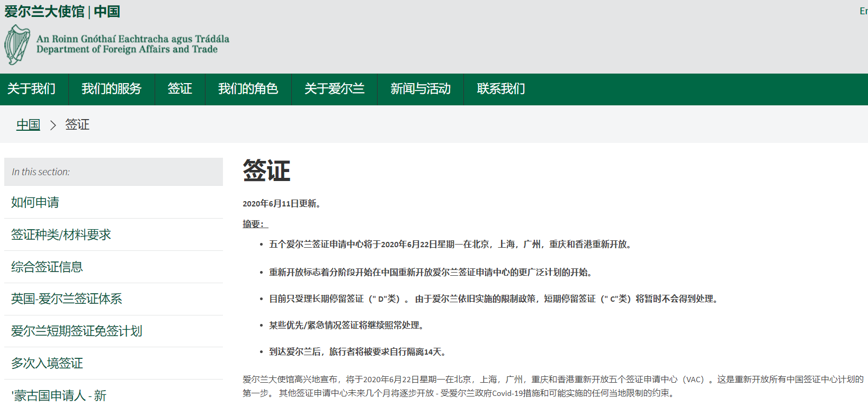Viewport: 868px width, 406px height.
Task: Click 联系我们 in the navigation bar
Action: pyautogui.click(x=501, y=89)
